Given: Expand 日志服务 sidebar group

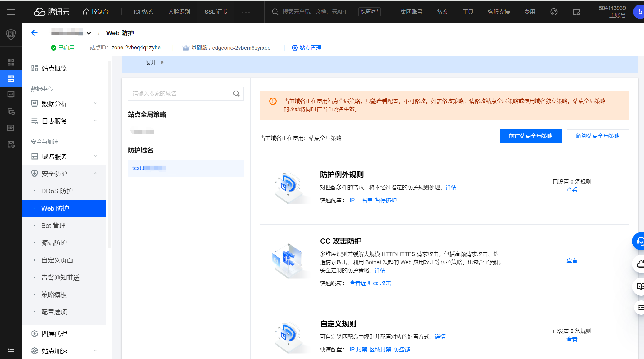Looking at the screenshot, I should pyautogui.click(x=64, y=121).
